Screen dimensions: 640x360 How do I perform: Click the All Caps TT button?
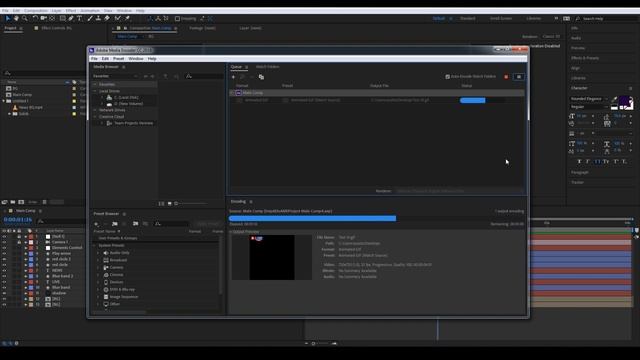[x=597, y=162]
